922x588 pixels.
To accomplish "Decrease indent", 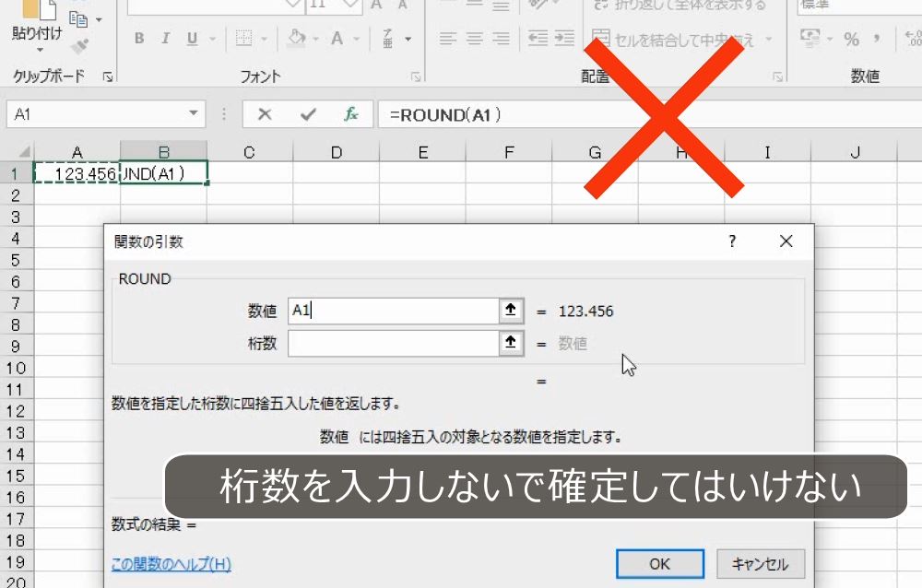I will [538, 39].
